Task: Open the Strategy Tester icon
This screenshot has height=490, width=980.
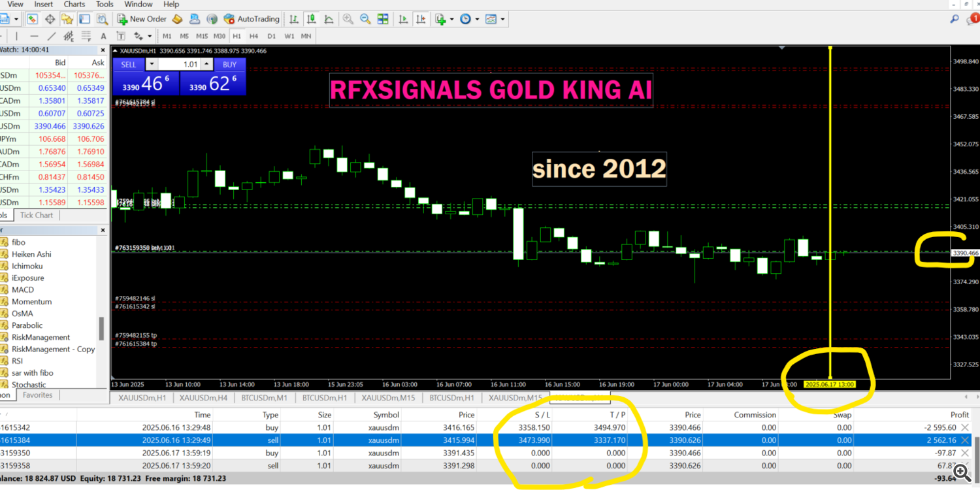Action: click(x=102, y=19)
